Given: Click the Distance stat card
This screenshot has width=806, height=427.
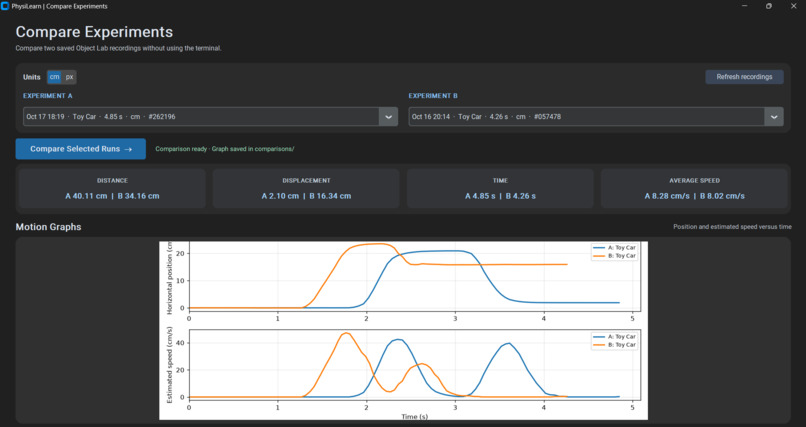Looking at the screenshot, I should tap(112, 189).
